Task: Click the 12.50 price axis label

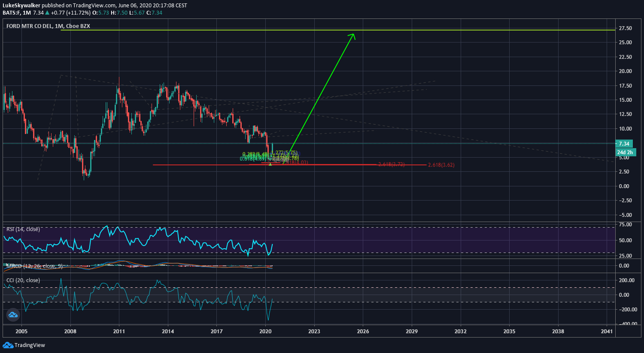Action: pos(626,114)
